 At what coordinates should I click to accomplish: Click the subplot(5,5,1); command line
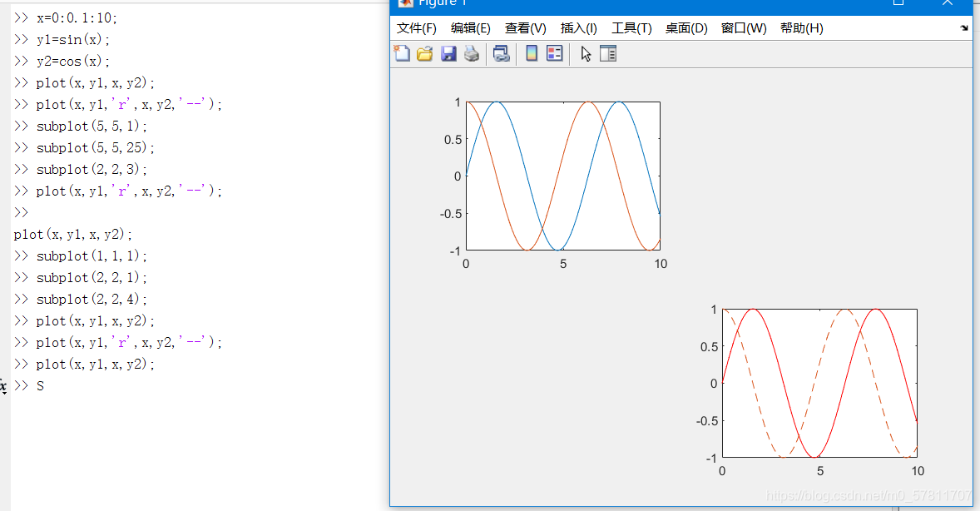point(81,126)
